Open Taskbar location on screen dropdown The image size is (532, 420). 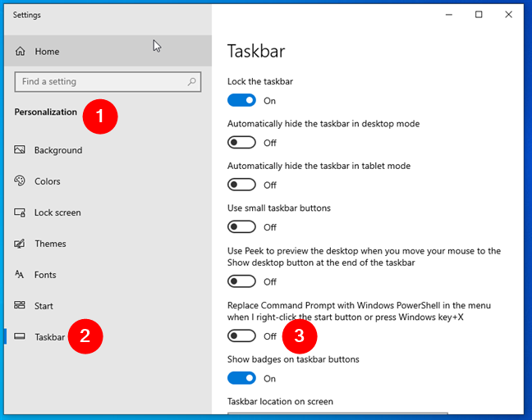click(337, 413)
